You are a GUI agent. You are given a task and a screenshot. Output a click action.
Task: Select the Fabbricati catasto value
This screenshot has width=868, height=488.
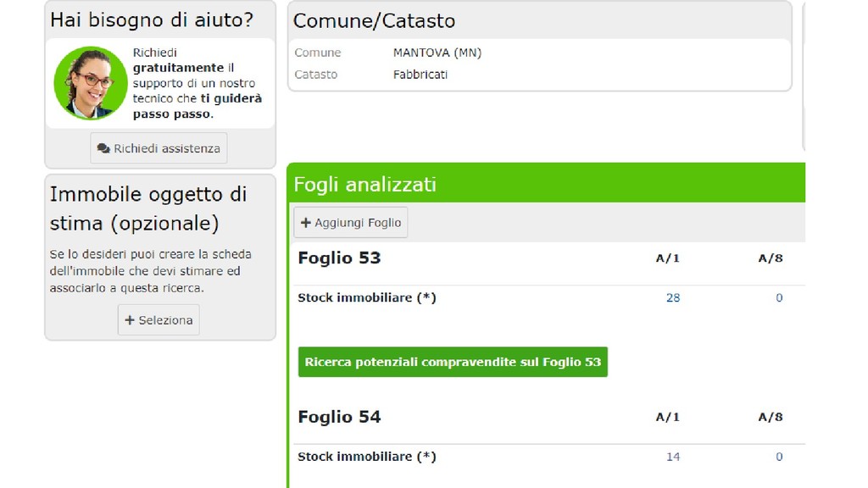pos(420,75)
